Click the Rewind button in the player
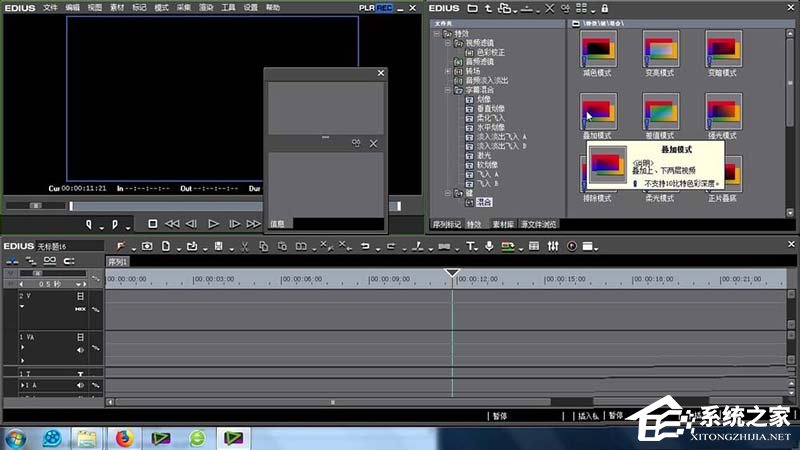The height and width of the screenshot is (450, 800). [x=172, y=224]
